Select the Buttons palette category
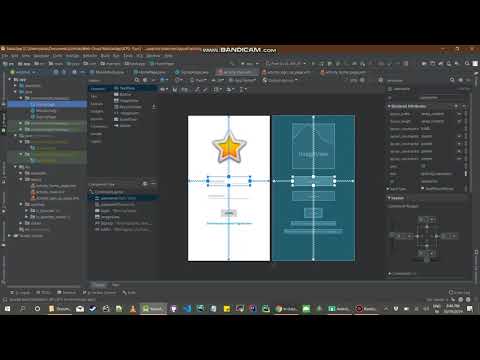 click(97, 104)
